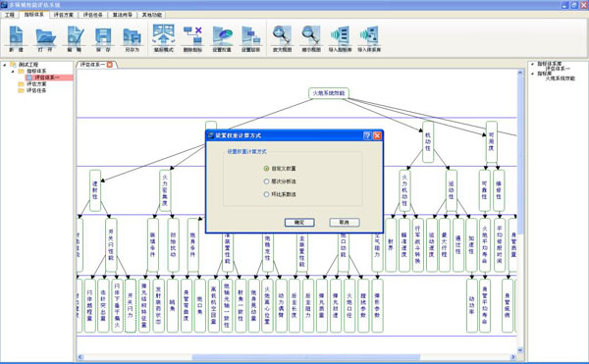The width and height of the screenshot is (589, 364).
Task: Click the 打开 (Open) folder icon
Action: 45,36
